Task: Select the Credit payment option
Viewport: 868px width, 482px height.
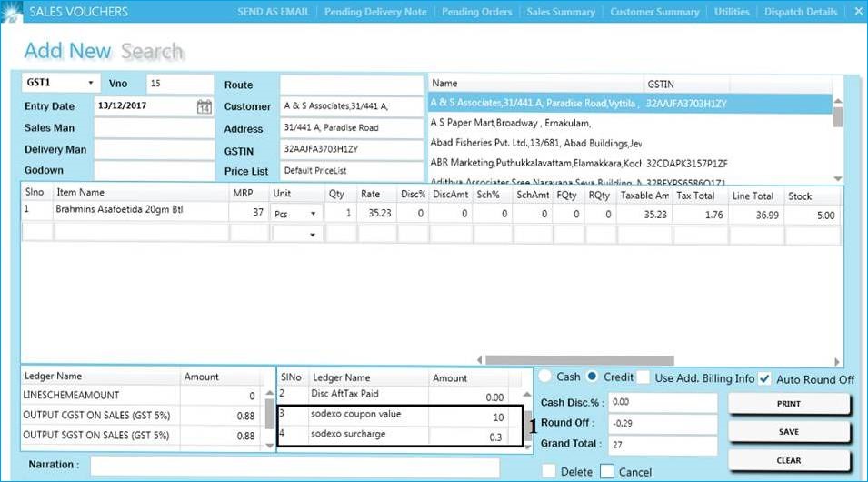Action: 593,377
